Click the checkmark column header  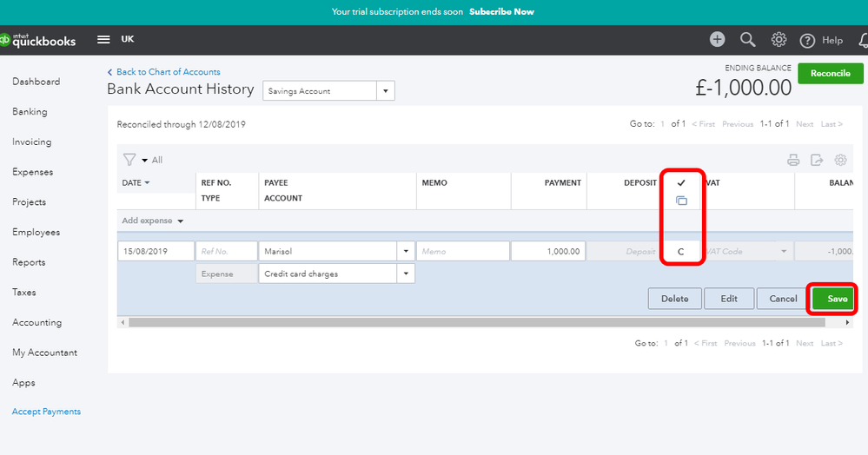681,182
